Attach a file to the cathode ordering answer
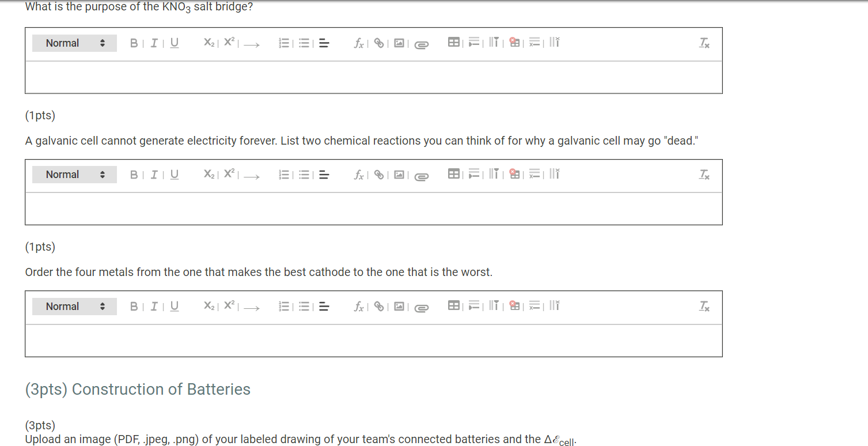Screen dimensions: 868x446 click(422, 308)
